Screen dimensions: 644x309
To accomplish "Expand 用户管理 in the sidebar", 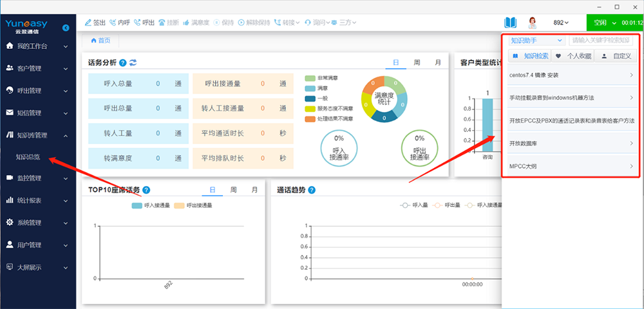I will click(38, 245).
